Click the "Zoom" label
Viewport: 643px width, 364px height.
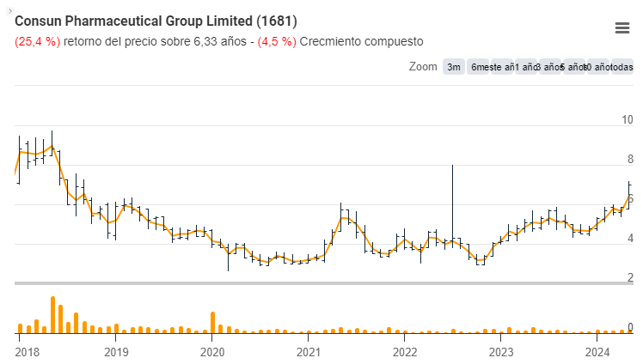423,66
